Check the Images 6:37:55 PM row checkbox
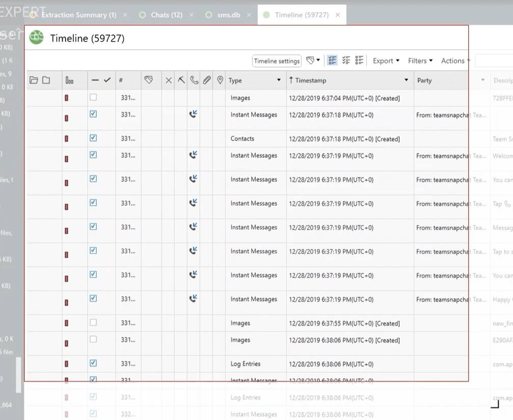 93,322
